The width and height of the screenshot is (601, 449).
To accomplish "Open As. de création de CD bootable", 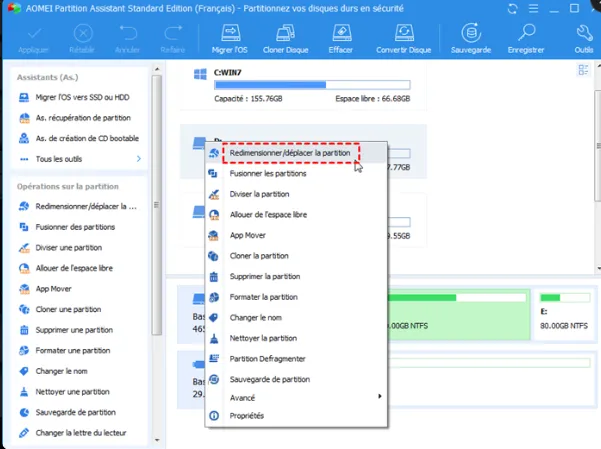I will (x=79, y=138).
